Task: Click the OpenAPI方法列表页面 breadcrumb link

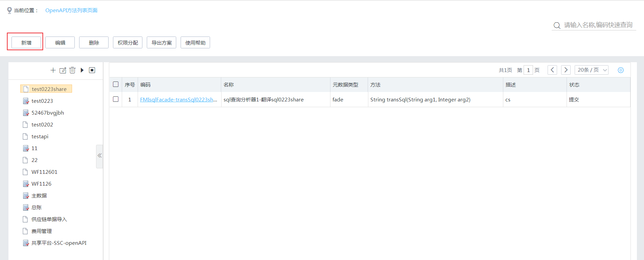Action: click(71, 10)
